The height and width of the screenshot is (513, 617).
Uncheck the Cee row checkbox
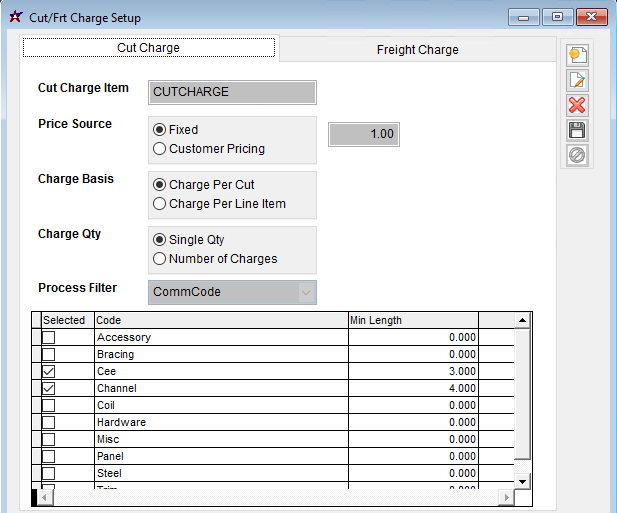[x=49, y=371]
